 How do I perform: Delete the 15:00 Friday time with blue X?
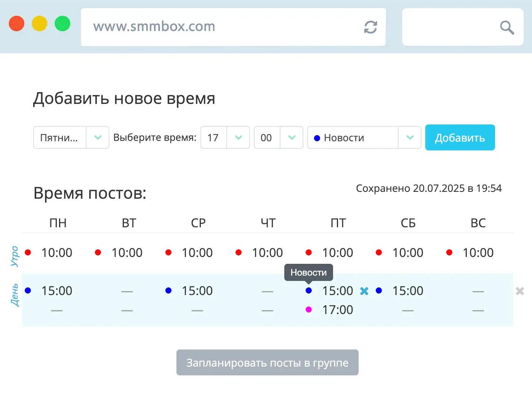(365, 291)
